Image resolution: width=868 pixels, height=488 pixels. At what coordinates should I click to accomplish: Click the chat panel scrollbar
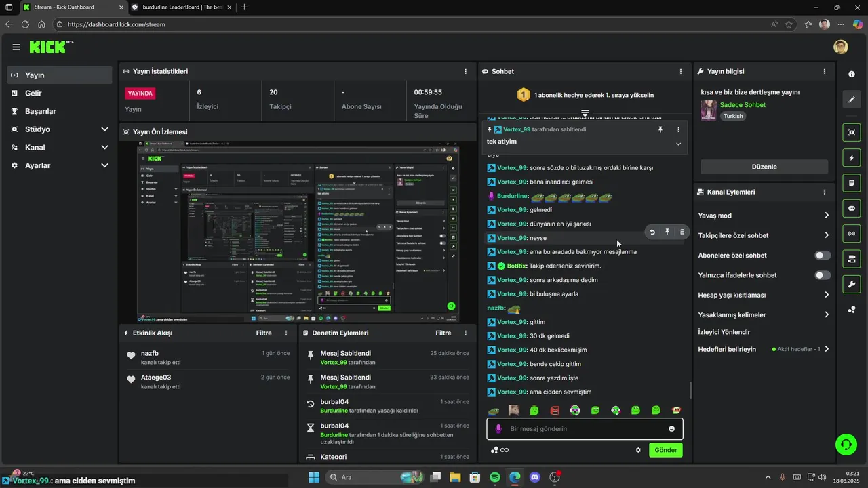tap(690, 390)
